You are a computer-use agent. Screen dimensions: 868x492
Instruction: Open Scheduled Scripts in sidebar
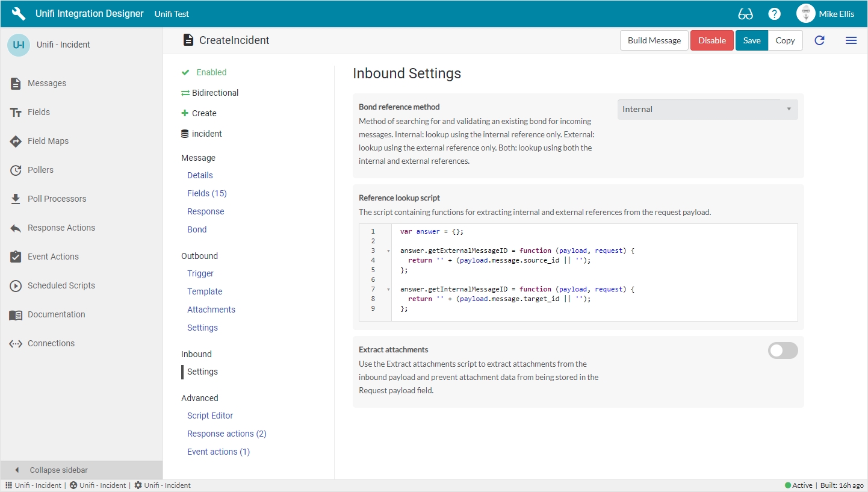click(x=61, y=285)
